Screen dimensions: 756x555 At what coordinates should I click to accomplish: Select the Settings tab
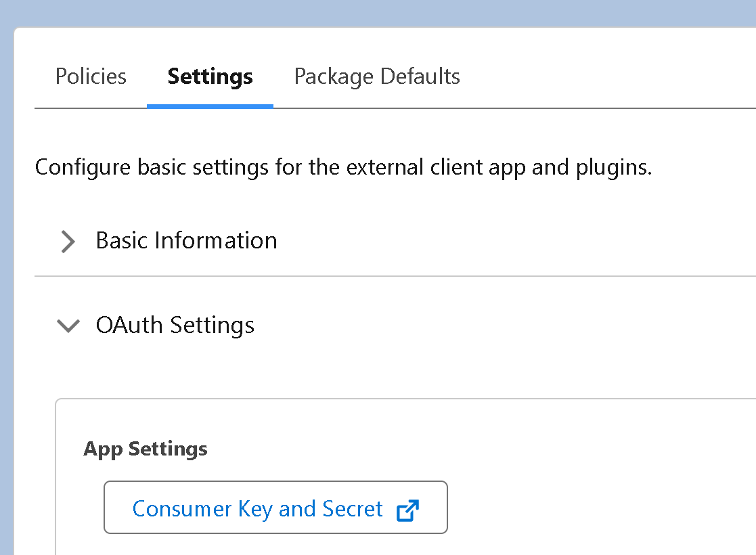[210, 76]
